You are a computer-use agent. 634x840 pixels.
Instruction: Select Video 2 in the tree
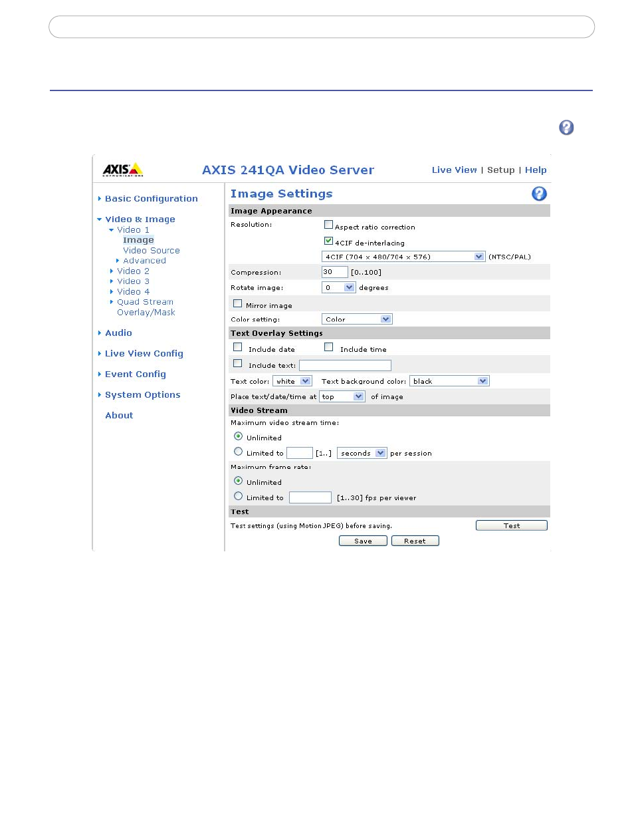pyautogui.click(x=133, y=271)
